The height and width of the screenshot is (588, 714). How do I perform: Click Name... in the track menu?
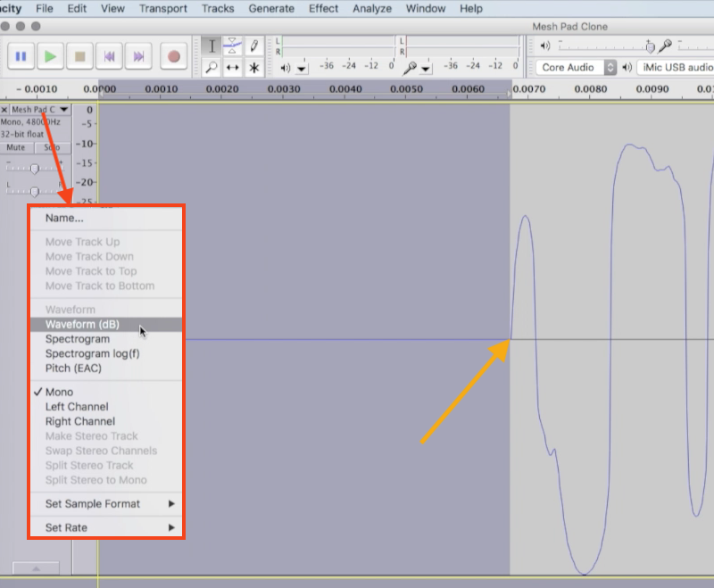pos(64,218)
